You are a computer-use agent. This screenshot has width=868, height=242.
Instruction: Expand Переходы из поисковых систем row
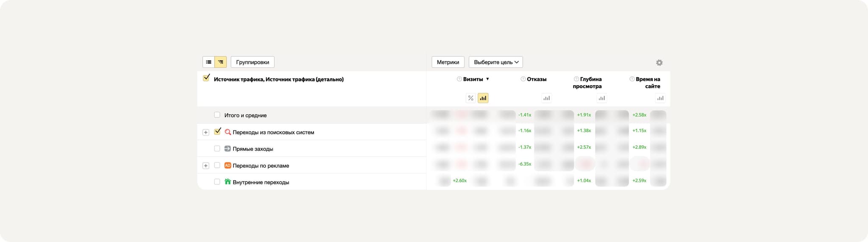(x=206, y=132)
